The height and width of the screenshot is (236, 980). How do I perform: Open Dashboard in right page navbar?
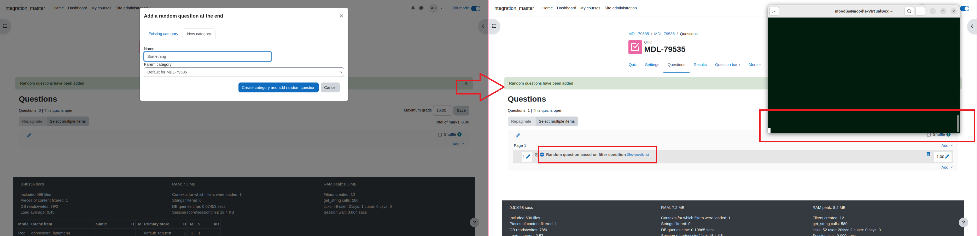tap(567, 8)
